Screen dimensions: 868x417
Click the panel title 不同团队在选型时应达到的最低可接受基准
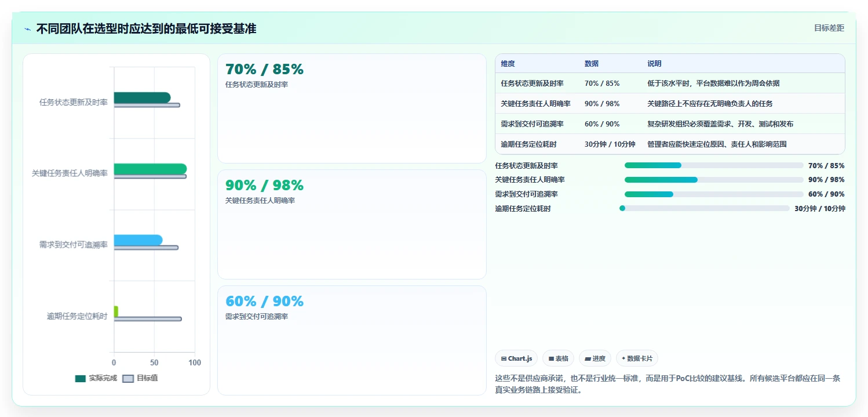146,28
